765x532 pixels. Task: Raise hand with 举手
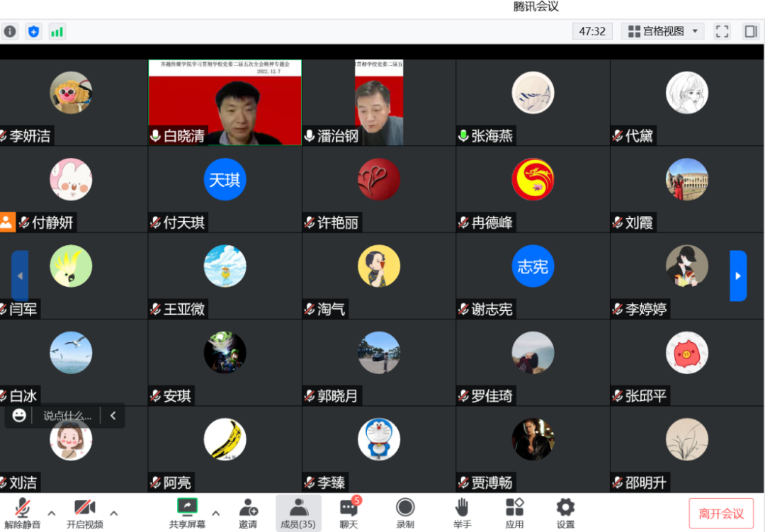click(x=462, y=513)
